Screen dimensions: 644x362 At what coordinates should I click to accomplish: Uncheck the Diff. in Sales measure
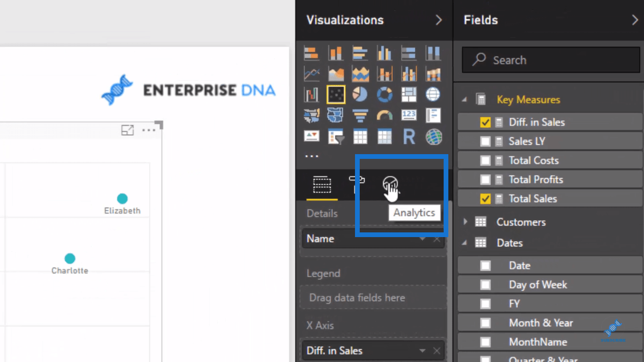(x=485, y=122)
